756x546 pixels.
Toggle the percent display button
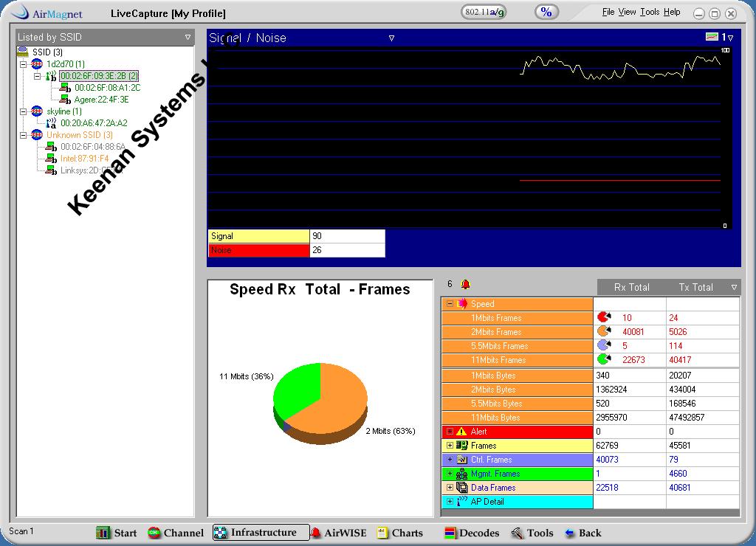coord(546,12)
